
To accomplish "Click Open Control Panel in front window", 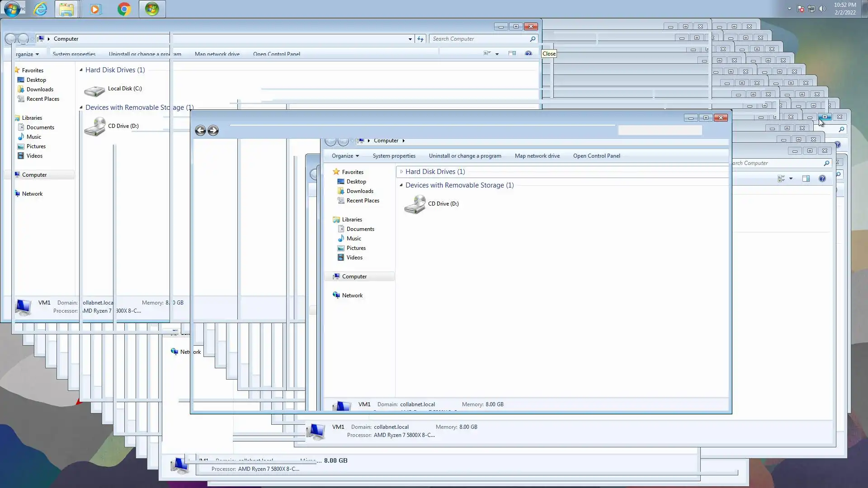I will click(596, 156).
